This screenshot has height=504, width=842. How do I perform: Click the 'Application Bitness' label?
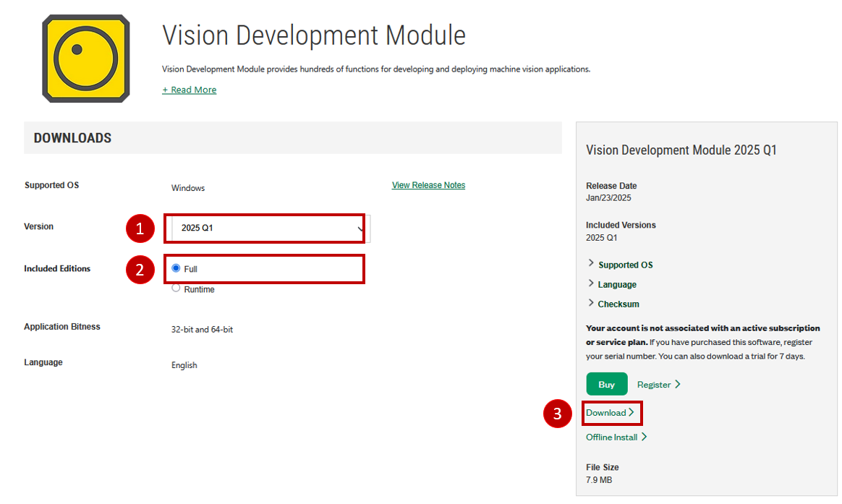point(61,326)
